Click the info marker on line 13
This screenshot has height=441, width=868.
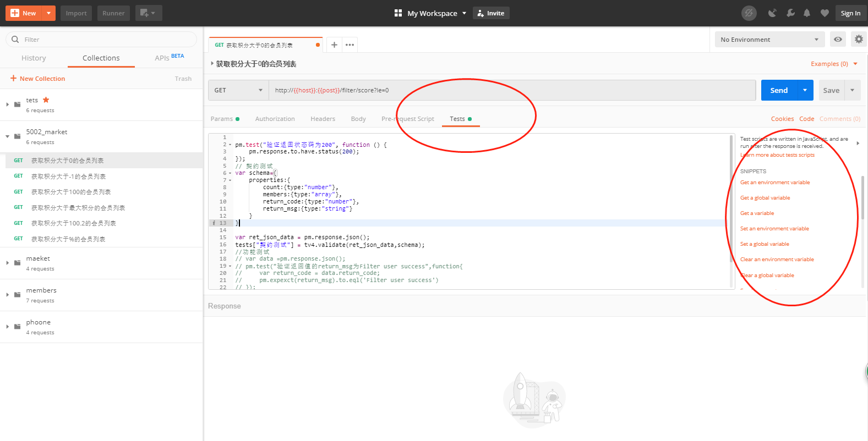pos(214,223)
